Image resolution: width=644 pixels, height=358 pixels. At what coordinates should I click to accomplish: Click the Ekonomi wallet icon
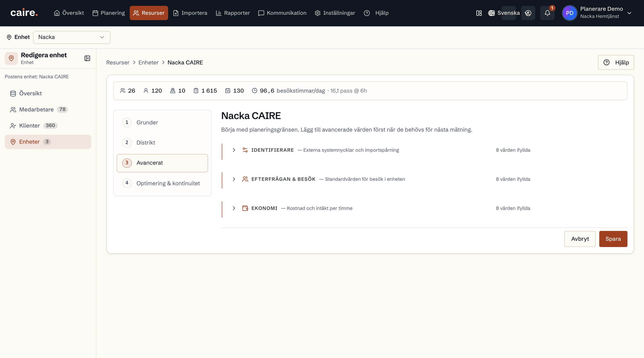tap(245, 208)
